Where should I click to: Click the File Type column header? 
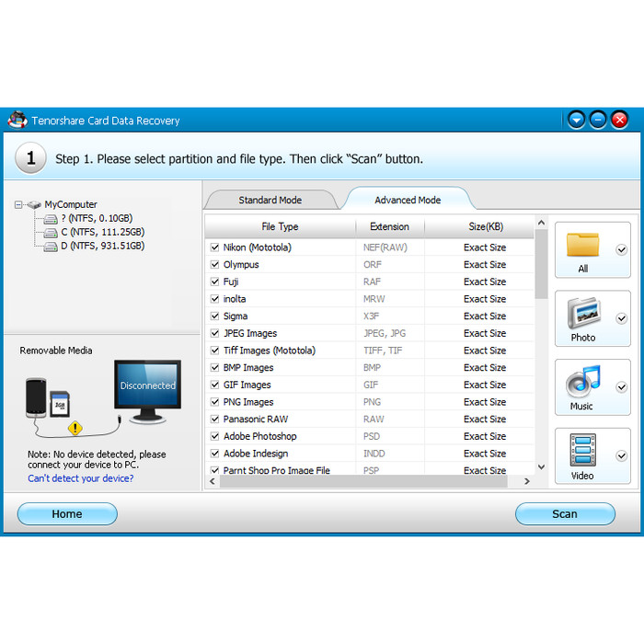280,226
